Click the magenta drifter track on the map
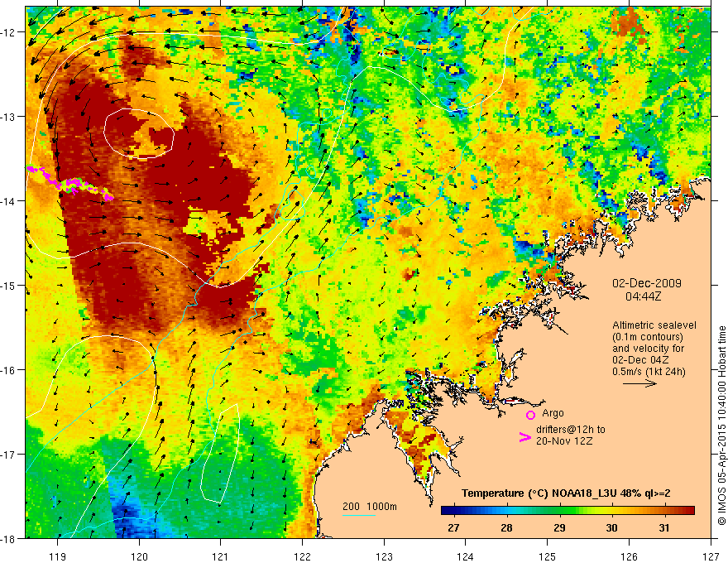 point(69,184)
